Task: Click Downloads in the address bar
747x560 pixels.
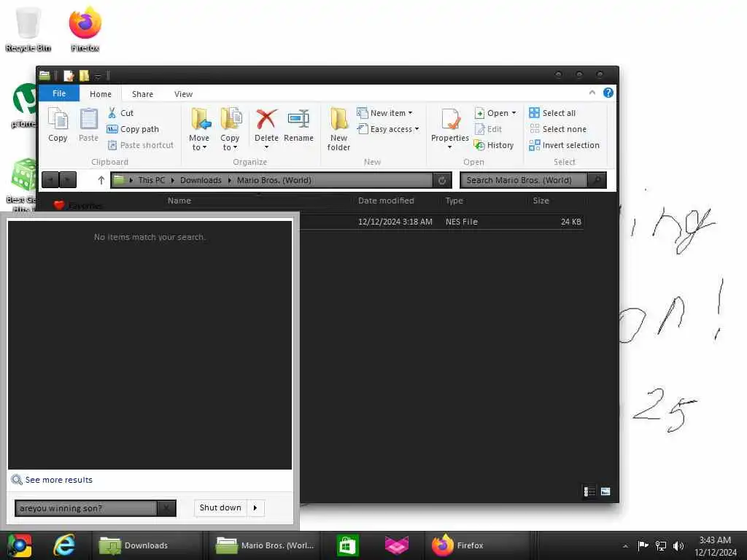Action: tap(201, 180)
